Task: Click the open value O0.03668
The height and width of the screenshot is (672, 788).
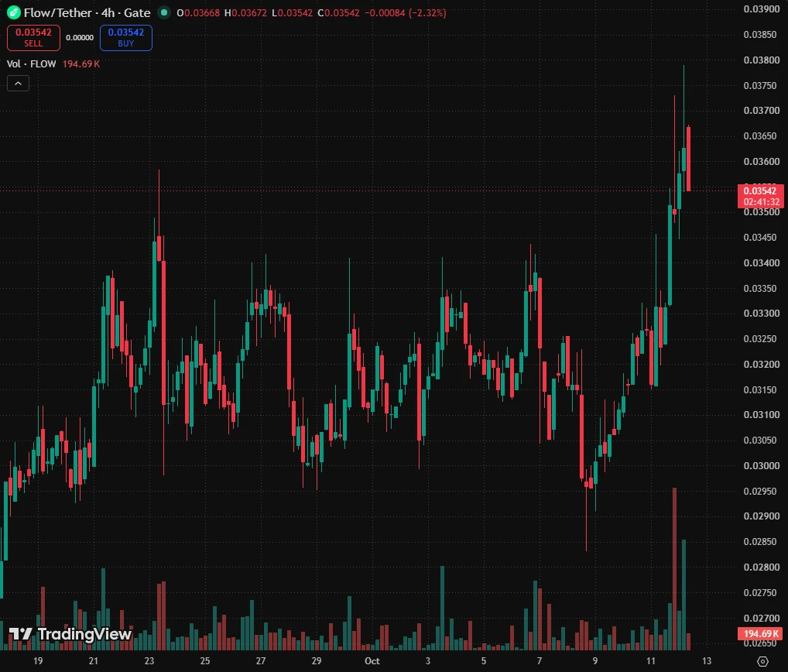Action: click(198, 12)
